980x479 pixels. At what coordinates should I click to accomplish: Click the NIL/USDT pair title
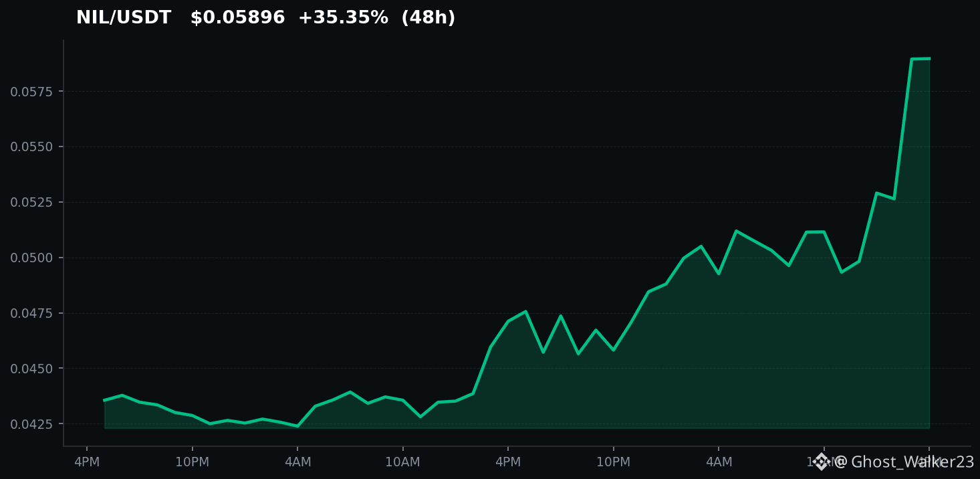tap(124, 18)
